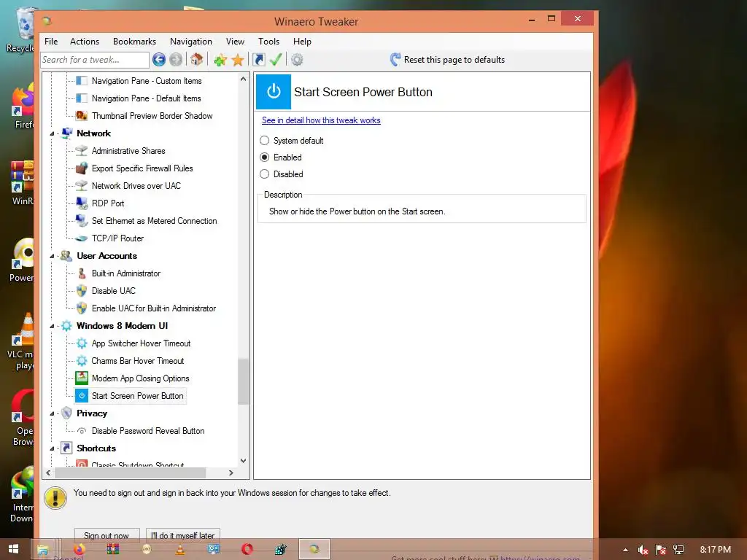Open bookmarks with the gold star icon

(x=238, y=60)
